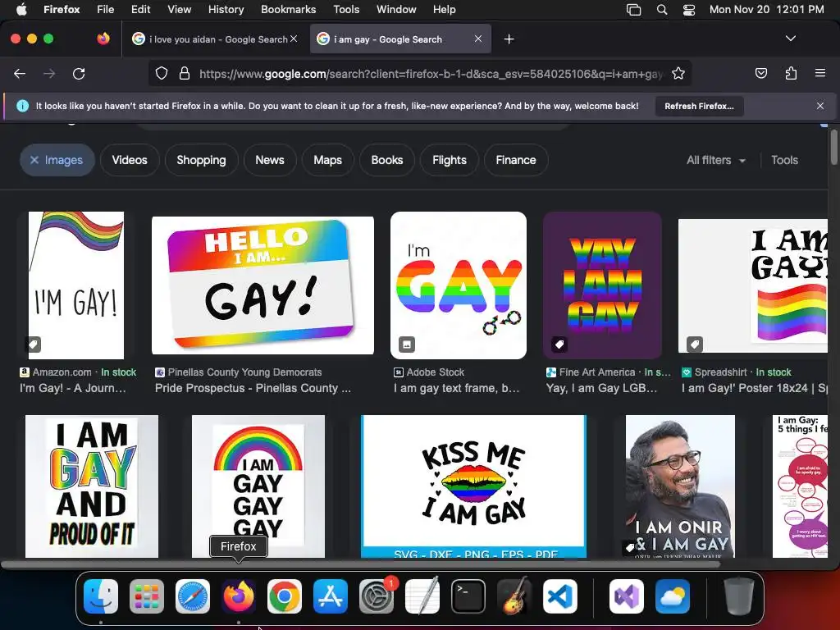Image resolution: width=840 pixels, height=630 pixels.
Task: Open GarageBand from the Dock
Action: coord(514,596)
